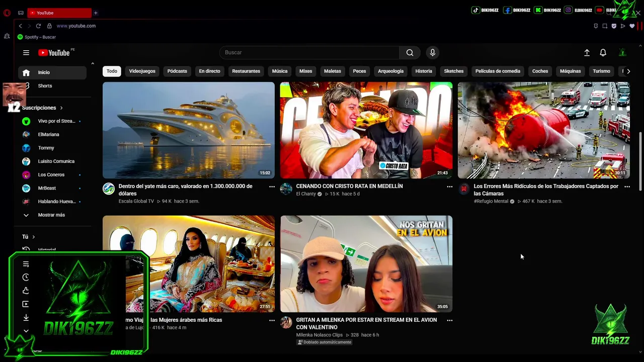
Task: Expand the Tú section chevron
Action: [34, 237]
